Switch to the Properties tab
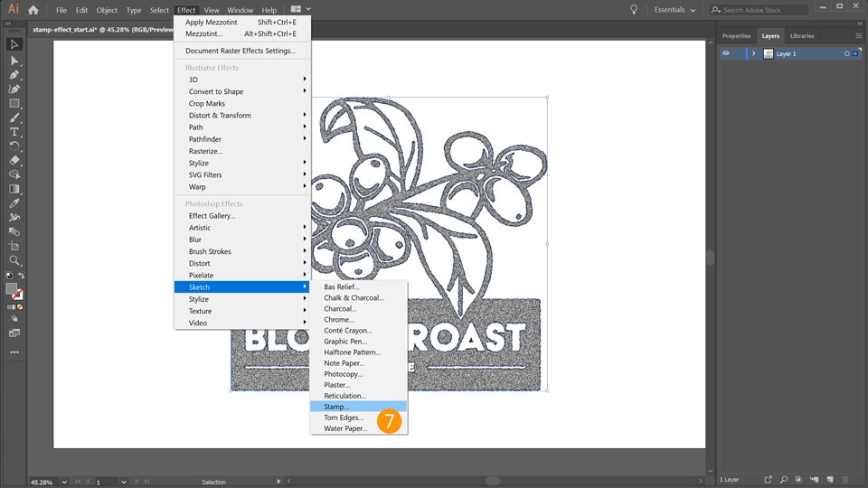Image resolution: width=868 pixels, height=488 pixels. pyautogui.click(x=736, y=36)
